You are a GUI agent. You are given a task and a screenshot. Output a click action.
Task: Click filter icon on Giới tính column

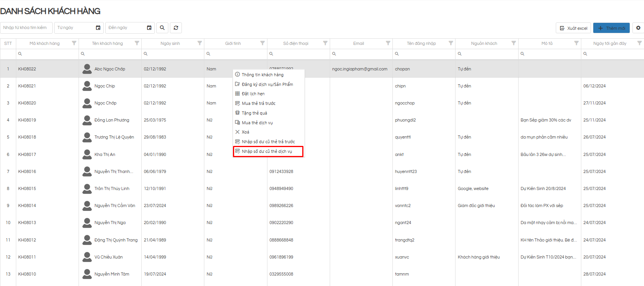click(x=262, y=43)
